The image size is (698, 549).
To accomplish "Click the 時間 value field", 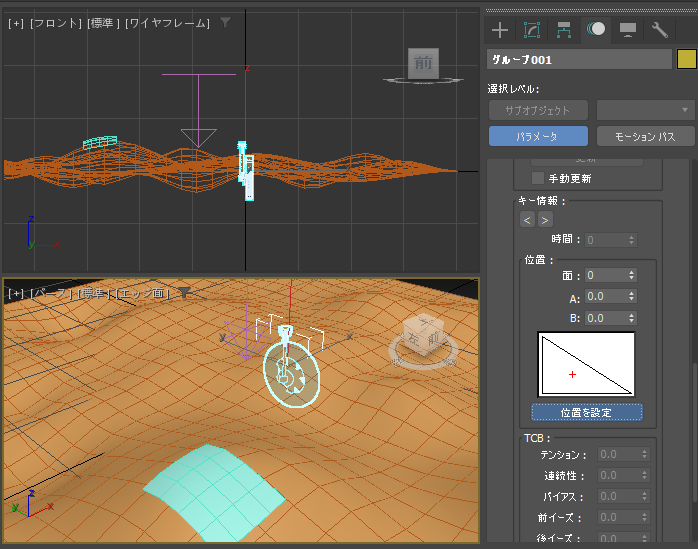I will pyautogui.click(x=605, y=240).
